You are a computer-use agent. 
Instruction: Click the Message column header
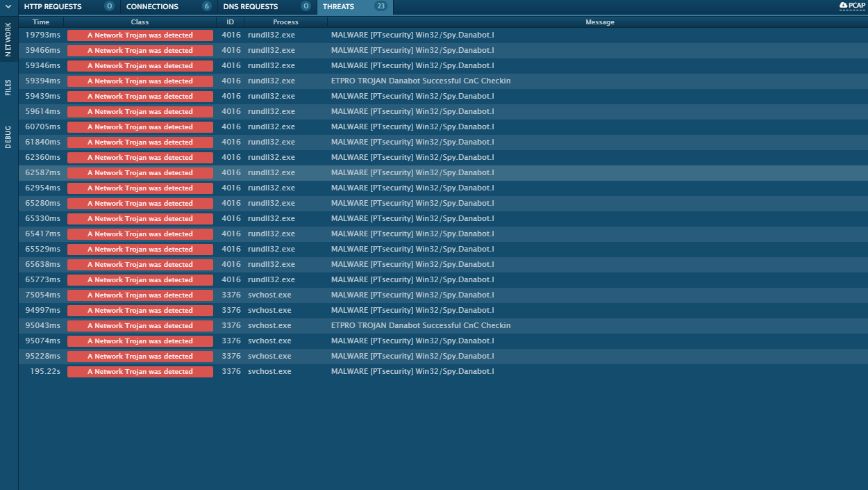(599, 22)
